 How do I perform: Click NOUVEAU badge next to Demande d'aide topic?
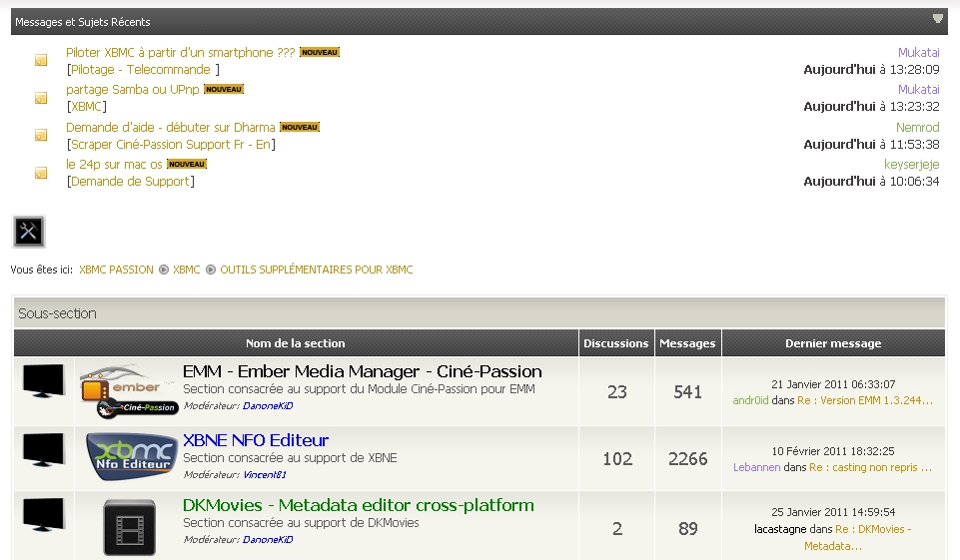300,128
